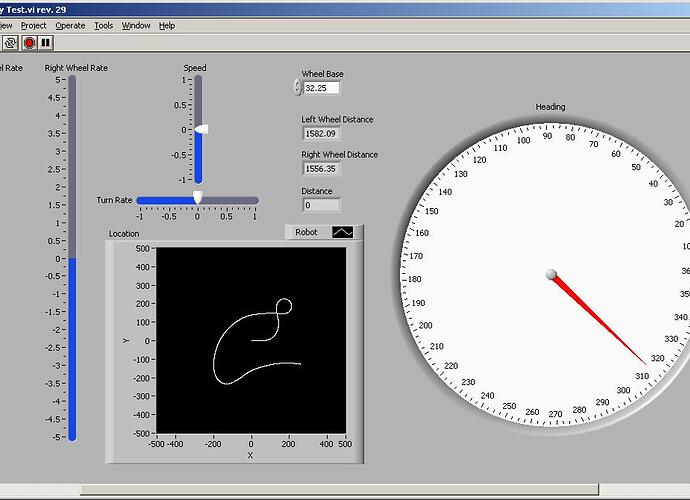Open the Project menu
The image size is (690, 500).
[x=33, y=26]
